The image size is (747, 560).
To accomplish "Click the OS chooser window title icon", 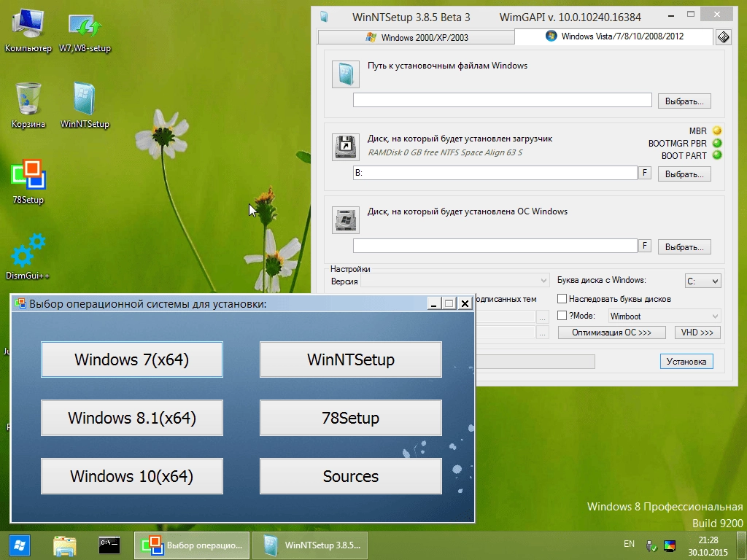I will tap(20, 303).
